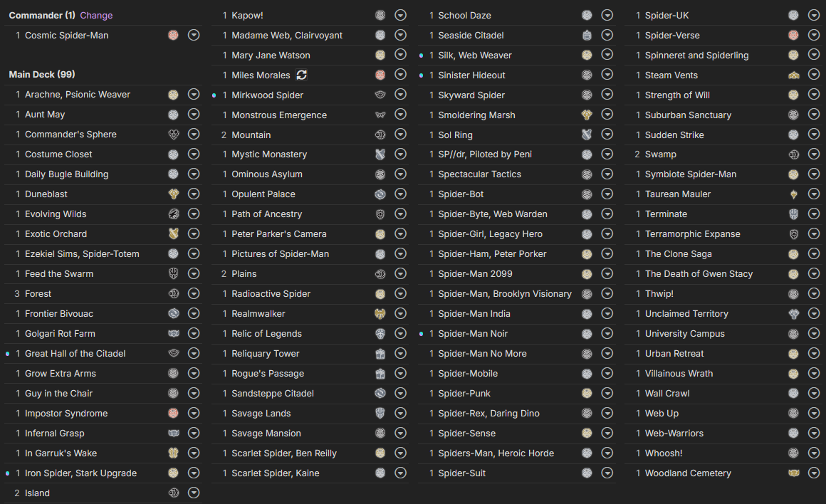This screenshot has width=826, height=504.
Task: Click the set icon for Duneblast
Action: tap(173, 194)
